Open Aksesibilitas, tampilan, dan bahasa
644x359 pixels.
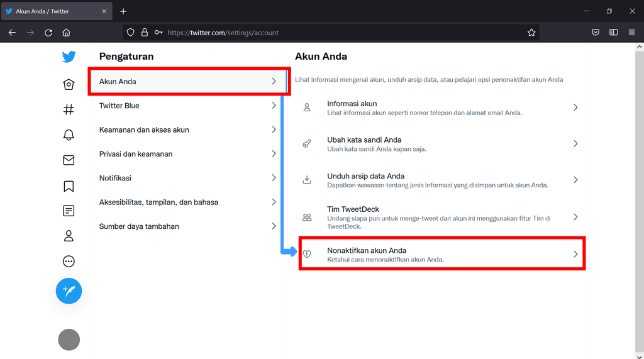point(158,202)
